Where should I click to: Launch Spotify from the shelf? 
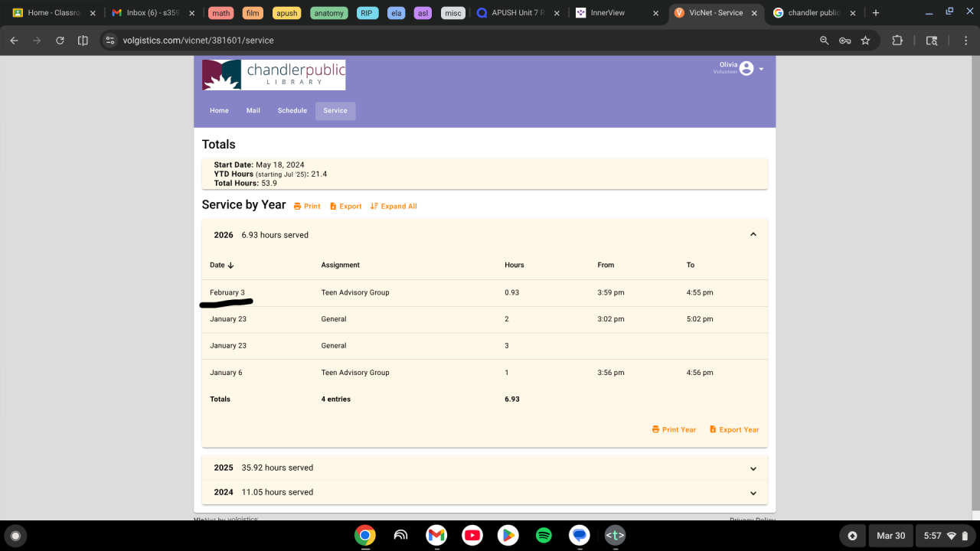point(544,536)
